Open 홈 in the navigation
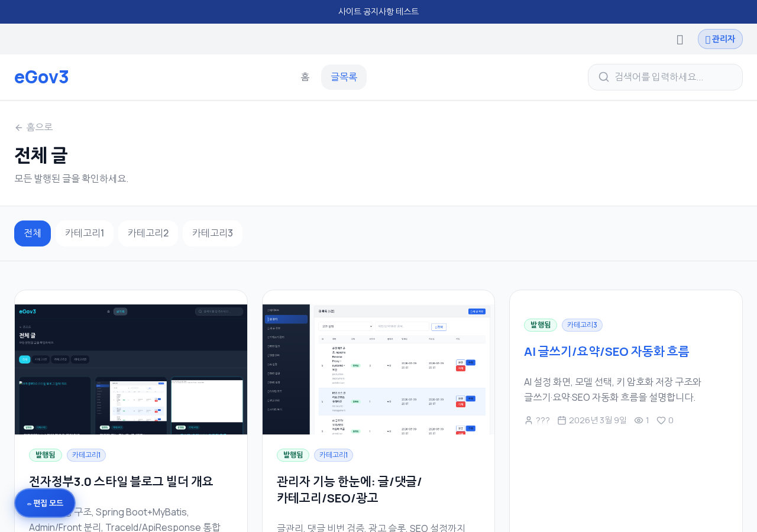The width and height of the screenshot is (757, 532). coord(305,77)
